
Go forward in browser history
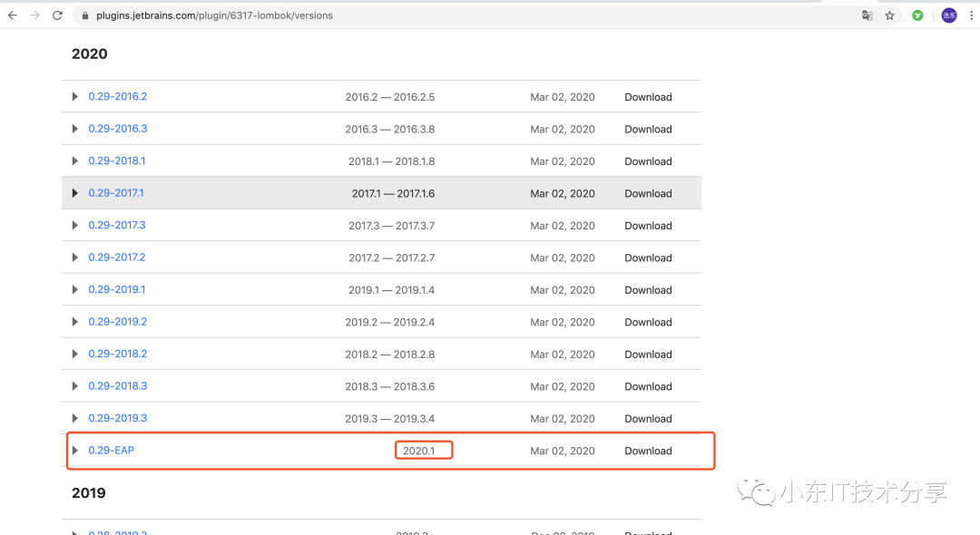pos(35,15)
